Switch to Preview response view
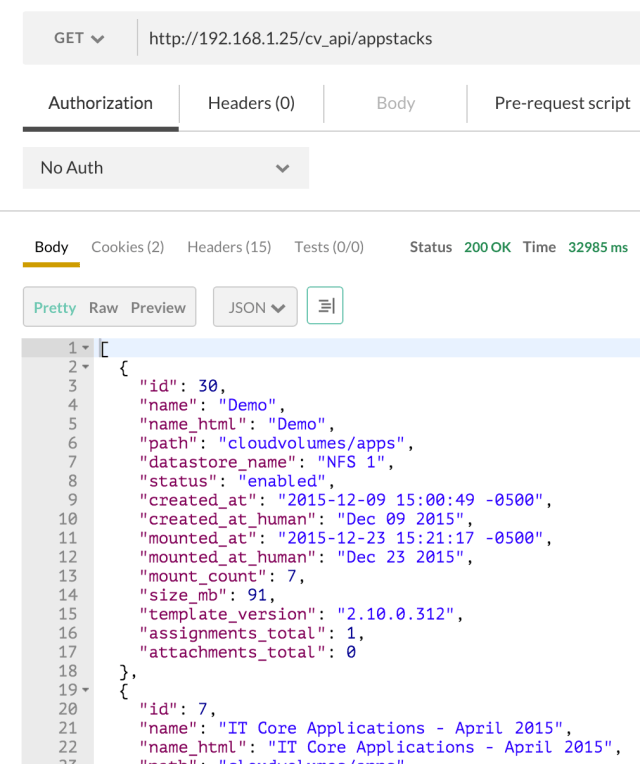This screenshot has height=764, width=640. point(158,308)
